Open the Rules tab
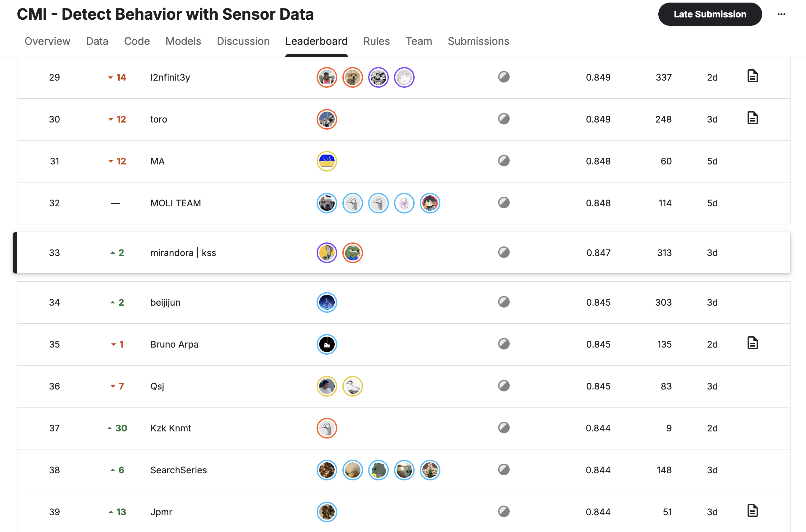This screenshot has width=806, height=532. [377, 41]
